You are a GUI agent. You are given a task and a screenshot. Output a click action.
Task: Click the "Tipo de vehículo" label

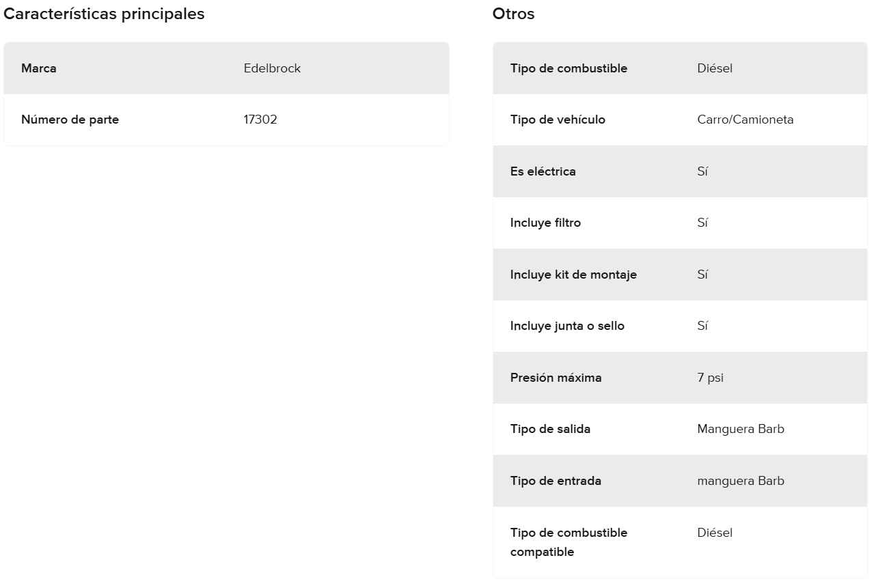[x=558, y=120]
